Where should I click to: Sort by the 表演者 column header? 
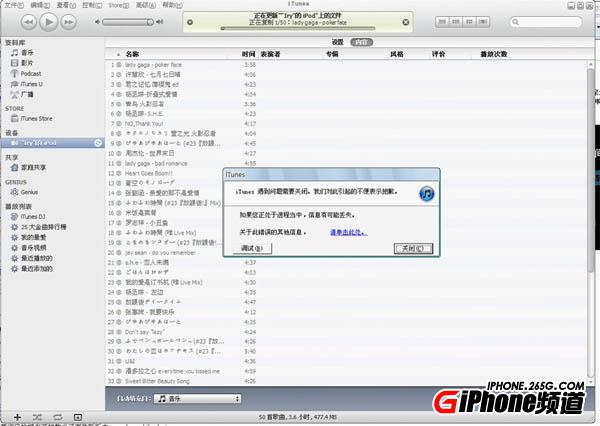coord(270,54)
